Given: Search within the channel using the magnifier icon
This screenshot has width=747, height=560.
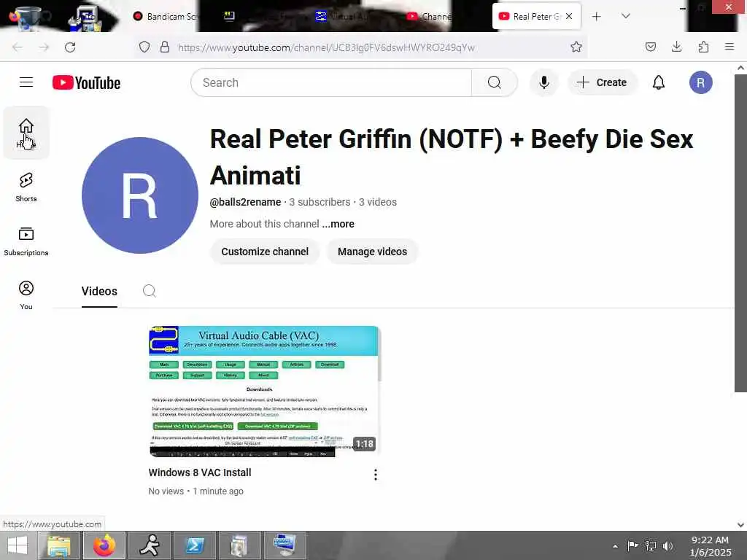Looking at the screenshot, I should coord(149,291).
